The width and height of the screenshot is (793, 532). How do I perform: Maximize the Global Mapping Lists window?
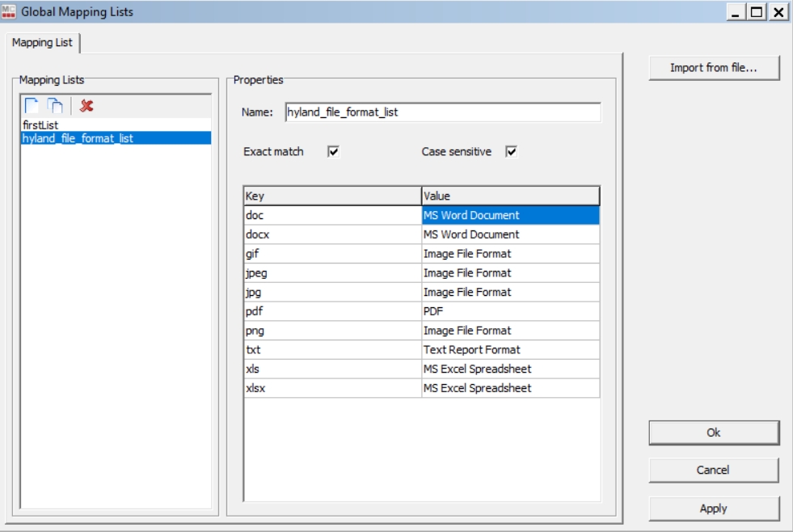click(x=757, y=11)
